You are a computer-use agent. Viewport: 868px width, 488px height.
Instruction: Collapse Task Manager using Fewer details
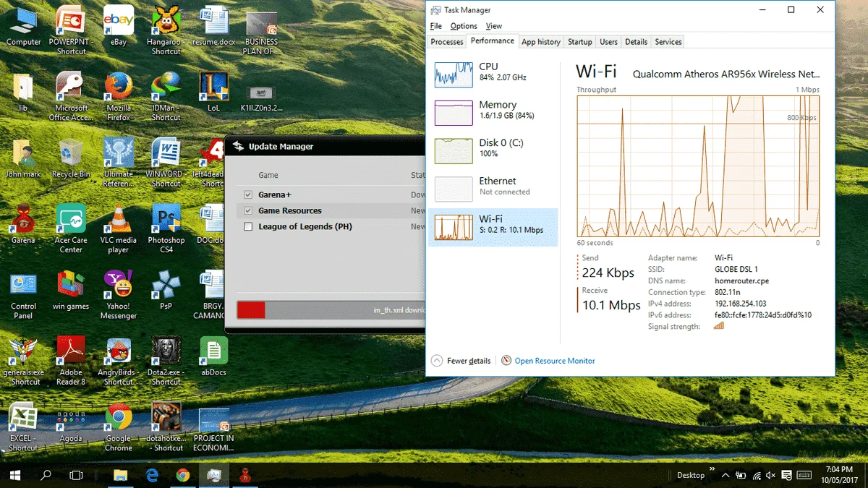(461, 361)
